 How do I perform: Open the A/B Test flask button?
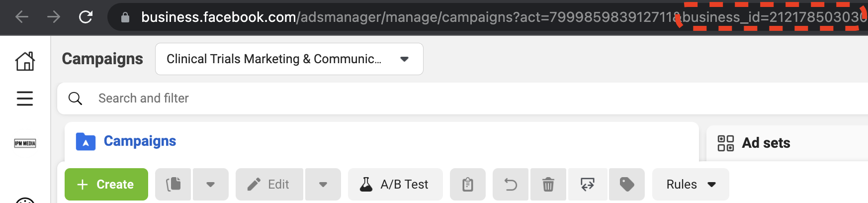click(x=395, y=184)
